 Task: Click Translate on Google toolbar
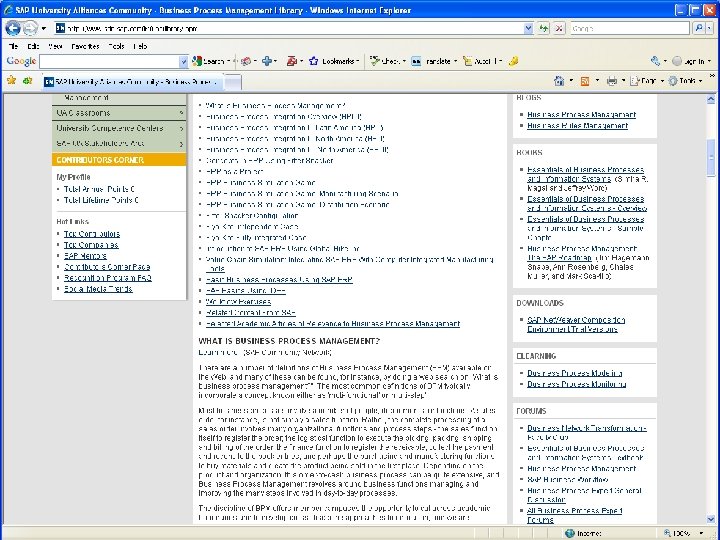point(434,61)
